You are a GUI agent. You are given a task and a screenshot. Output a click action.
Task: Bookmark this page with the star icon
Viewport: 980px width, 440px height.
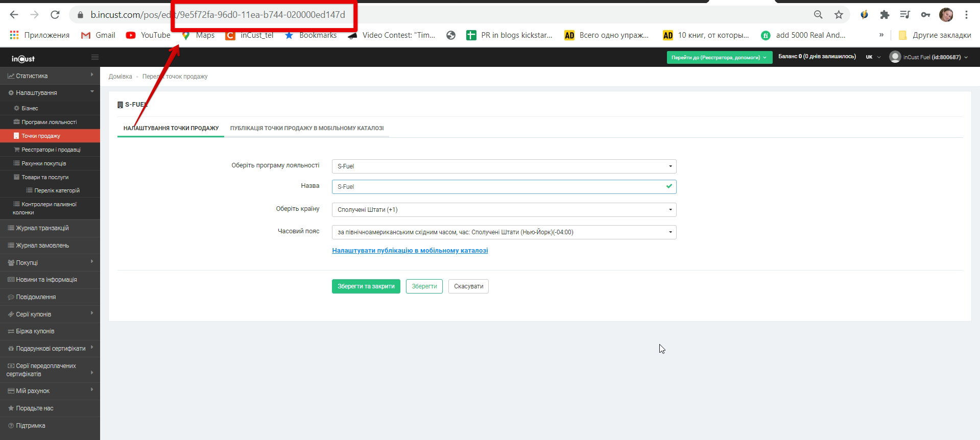(x=839, y=15)
